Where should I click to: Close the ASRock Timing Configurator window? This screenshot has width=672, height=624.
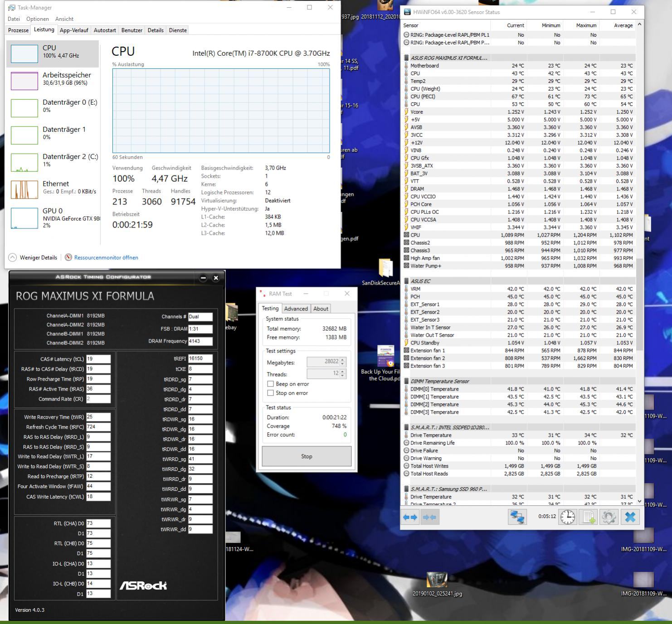click(216, 278)
